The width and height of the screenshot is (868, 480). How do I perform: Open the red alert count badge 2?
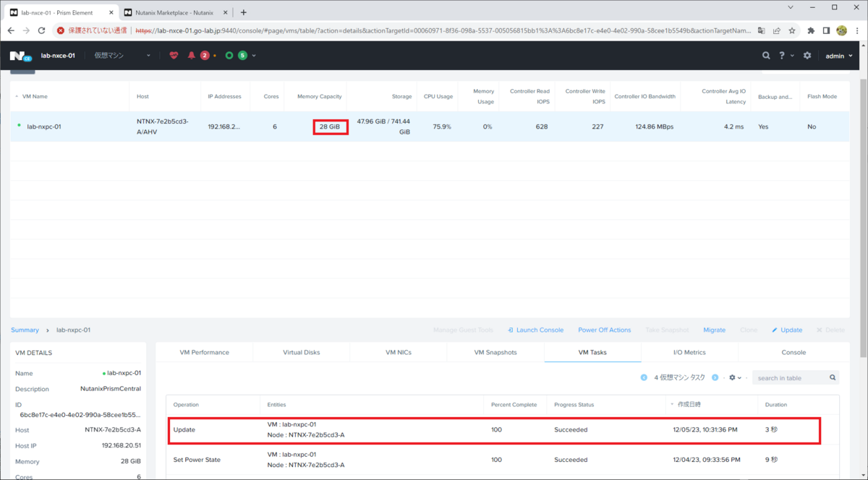click(x=205, y=55)
